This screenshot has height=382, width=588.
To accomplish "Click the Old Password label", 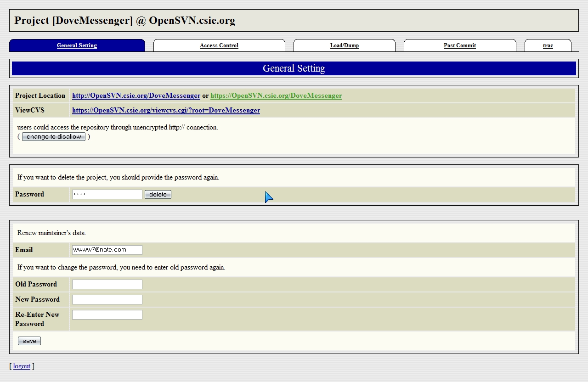I will pyautogui.click(x=36, y=284).
